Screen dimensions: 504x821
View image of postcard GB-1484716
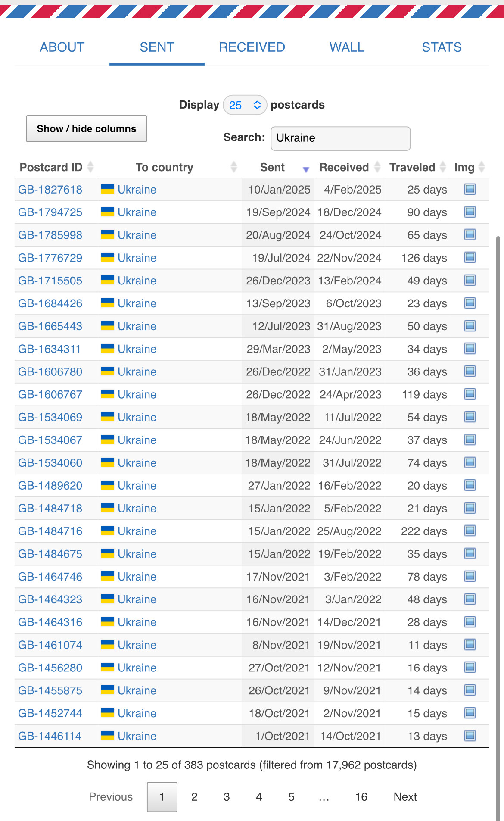pyautogui.click(x=470, y=531)
